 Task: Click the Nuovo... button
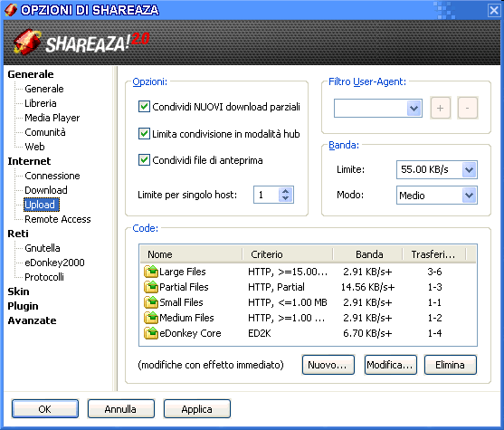[x=328, y=365]
